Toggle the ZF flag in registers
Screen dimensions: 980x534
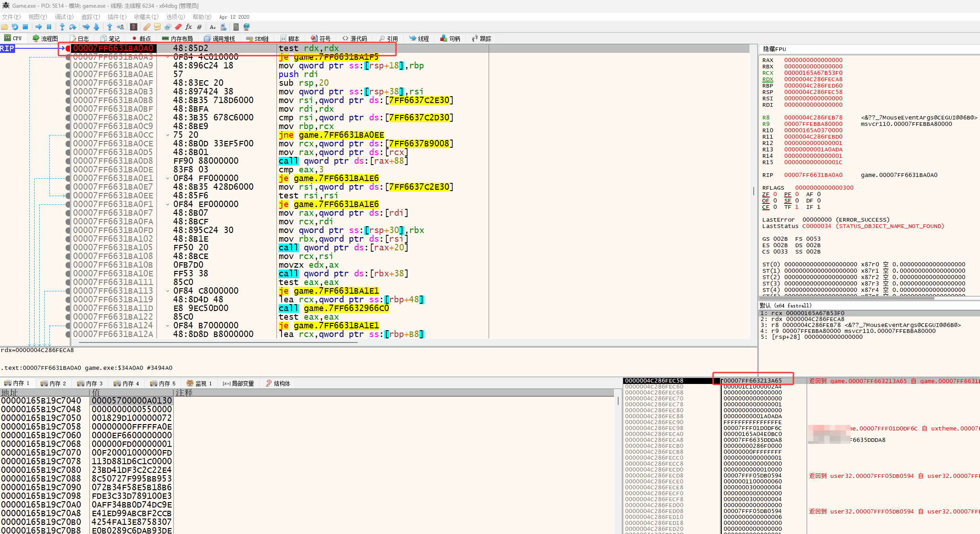[x=766, y=194]
